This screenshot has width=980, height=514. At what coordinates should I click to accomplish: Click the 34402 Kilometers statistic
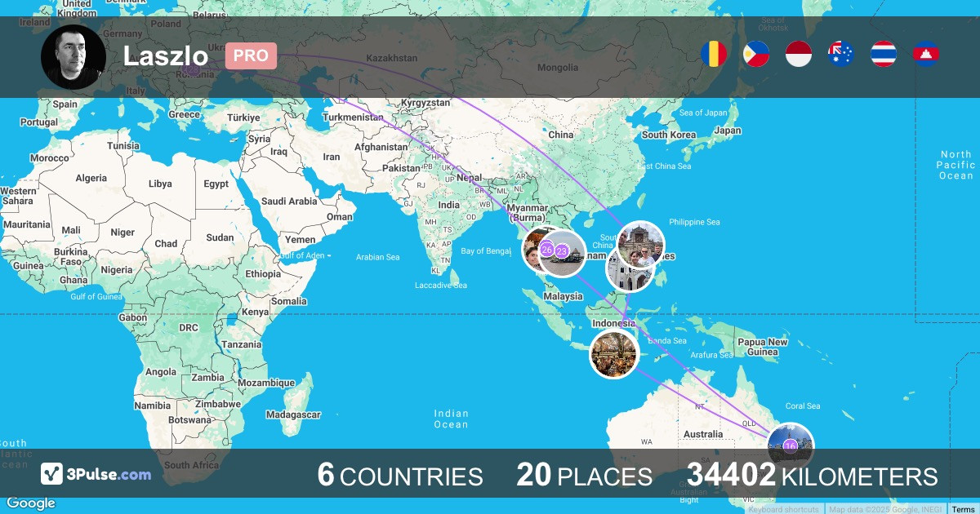pyautogui.click(x=812, y=475)
